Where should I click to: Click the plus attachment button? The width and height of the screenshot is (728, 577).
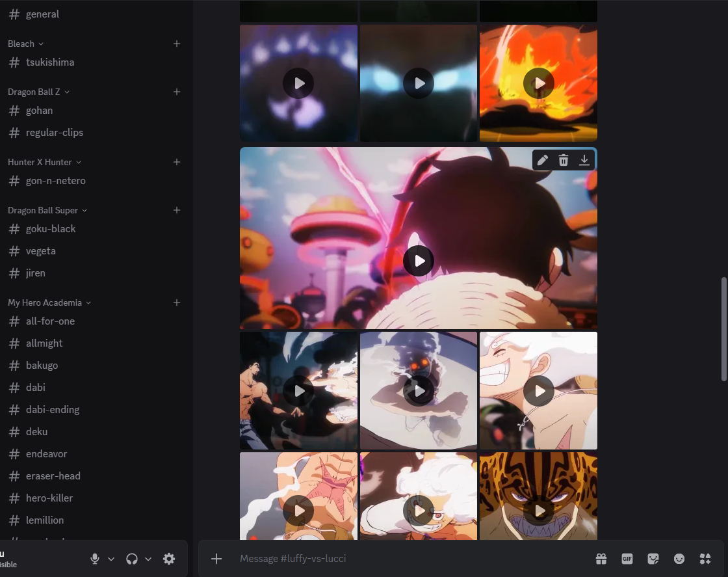[216, 559]
